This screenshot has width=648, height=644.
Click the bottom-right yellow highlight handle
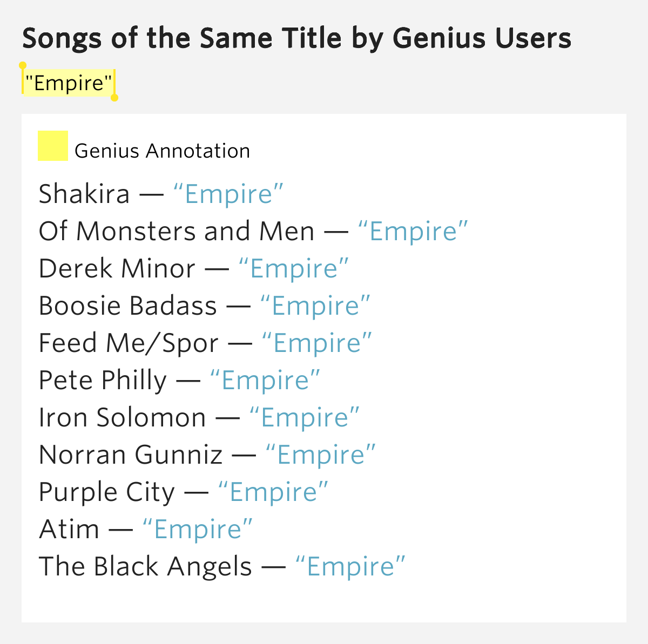click(x=114, y=98)
